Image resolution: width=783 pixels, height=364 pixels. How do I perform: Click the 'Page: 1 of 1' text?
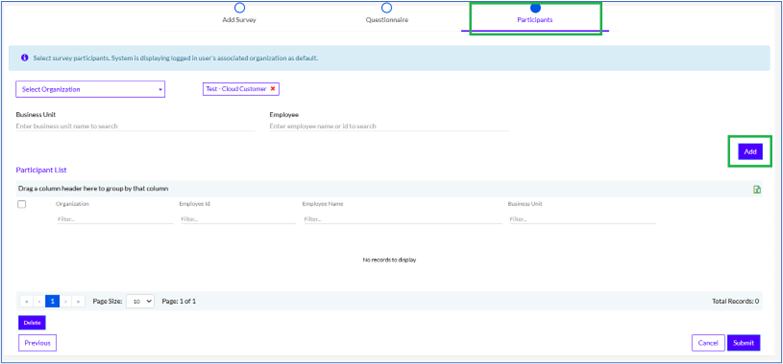point(179,301)
